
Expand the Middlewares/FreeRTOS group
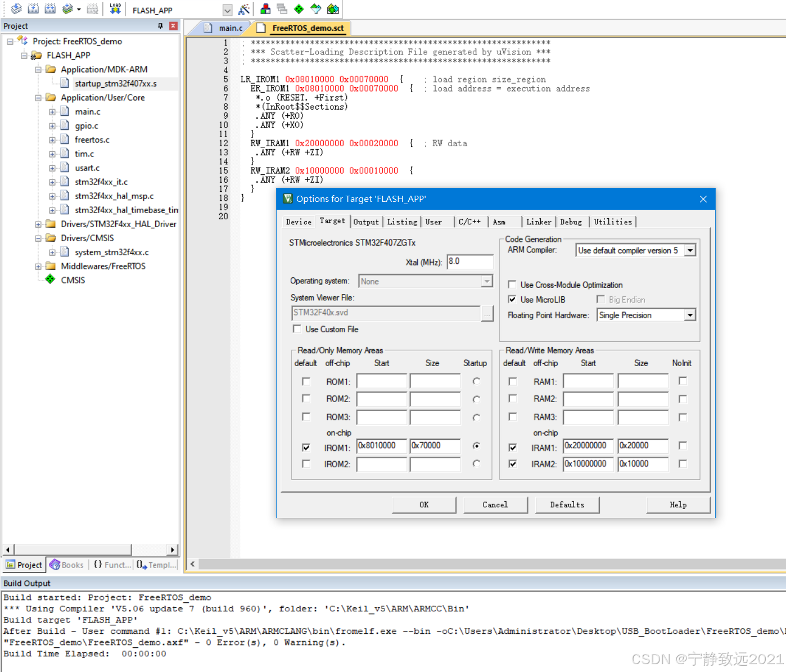pyautogui.click(x=38, y=267)
